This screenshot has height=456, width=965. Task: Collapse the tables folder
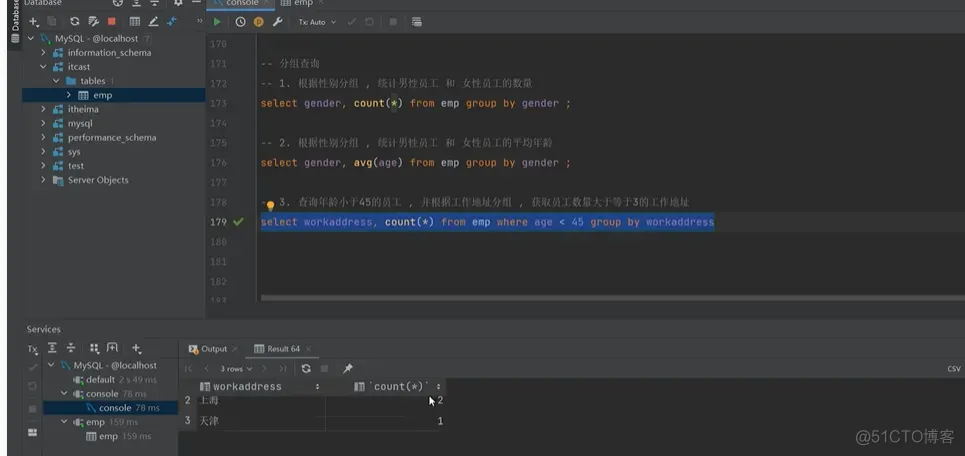click(56, 81)
